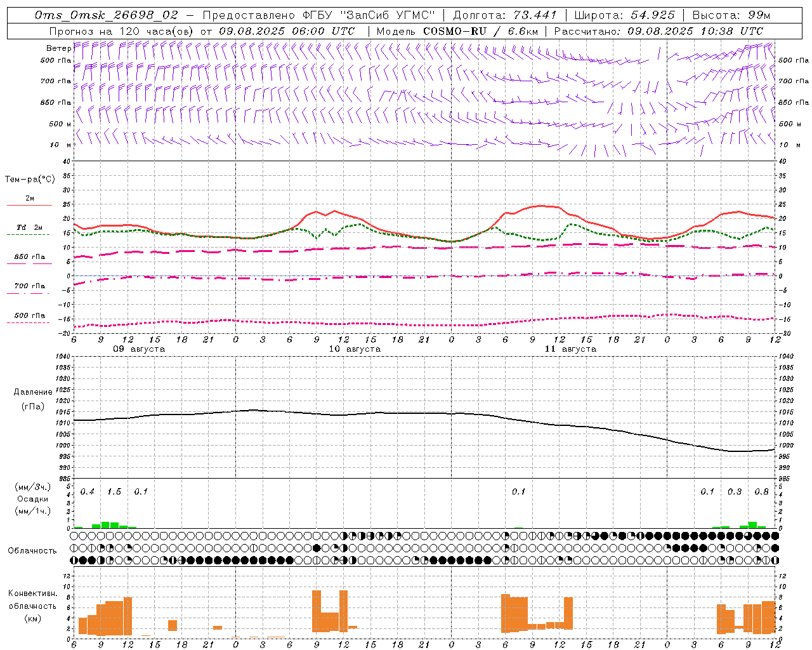This screenshot has width=812, height=650.
Task: Click the "0.3" three-hour precipitation value
Action: tap(735, 492)
